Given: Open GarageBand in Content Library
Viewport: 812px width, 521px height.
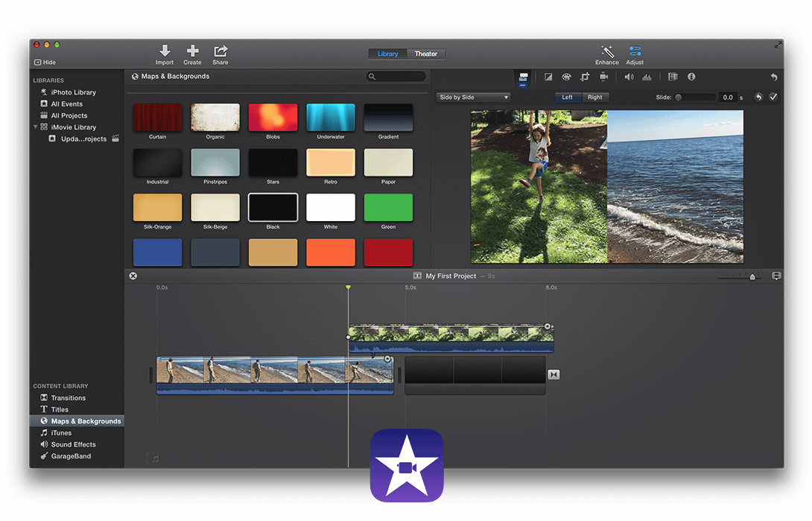Looking at the screenshot, I should [x=71, y=456].
